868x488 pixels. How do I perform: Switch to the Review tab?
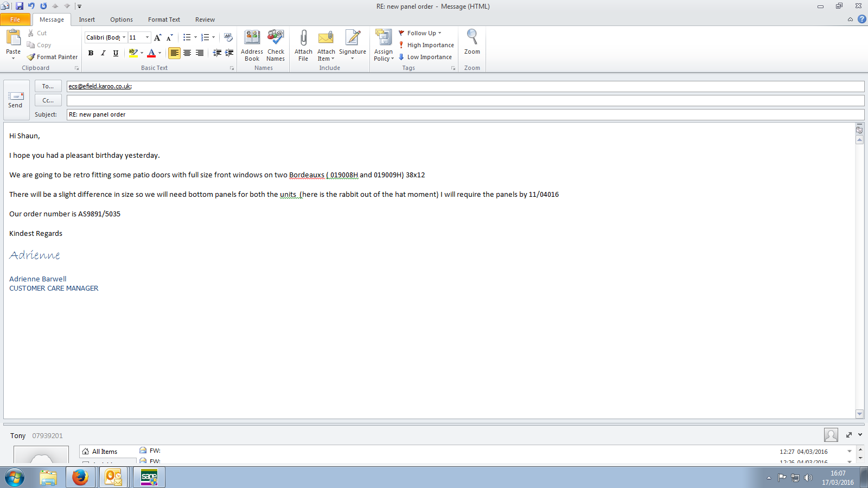(x=205, y=20)
